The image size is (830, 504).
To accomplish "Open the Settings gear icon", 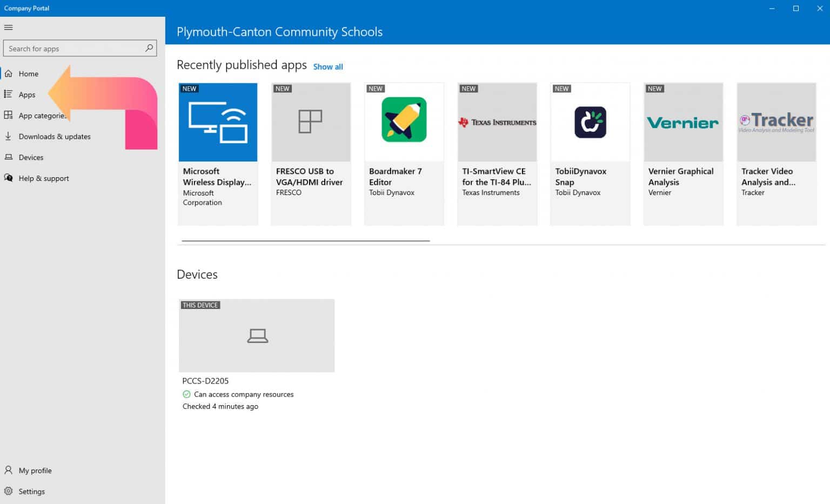I will 9,491.
